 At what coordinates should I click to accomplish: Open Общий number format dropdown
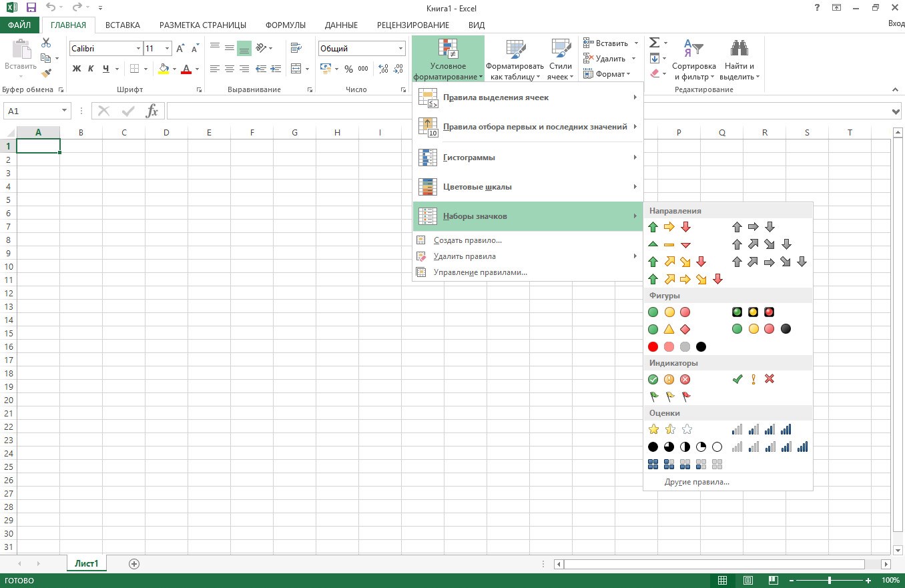point(401,49)
